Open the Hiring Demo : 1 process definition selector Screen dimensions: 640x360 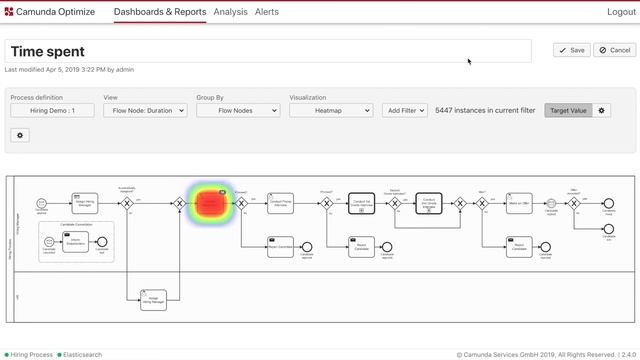click(52, 111)
